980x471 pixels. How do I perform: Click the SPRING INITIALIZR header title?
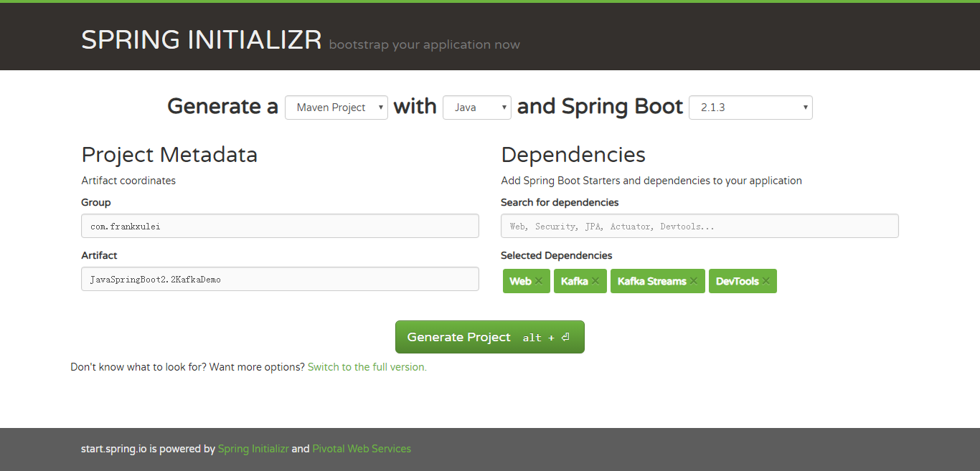[x=202, y=40]
